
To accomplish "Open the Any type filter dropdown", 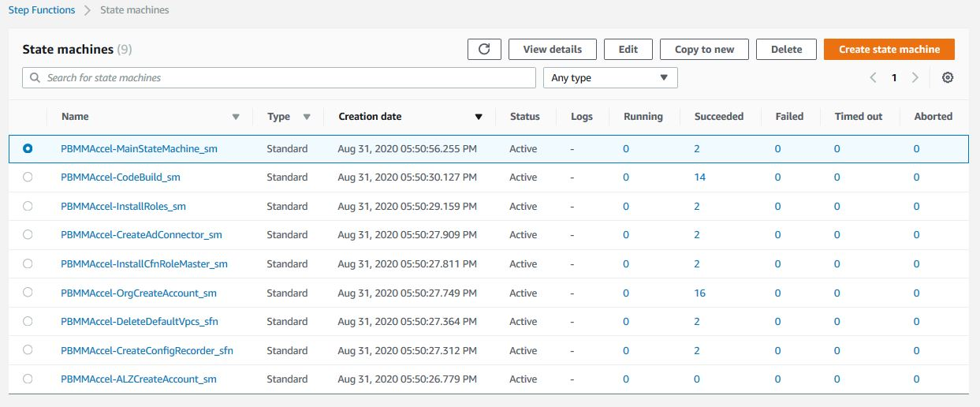I will coord(610,78).
